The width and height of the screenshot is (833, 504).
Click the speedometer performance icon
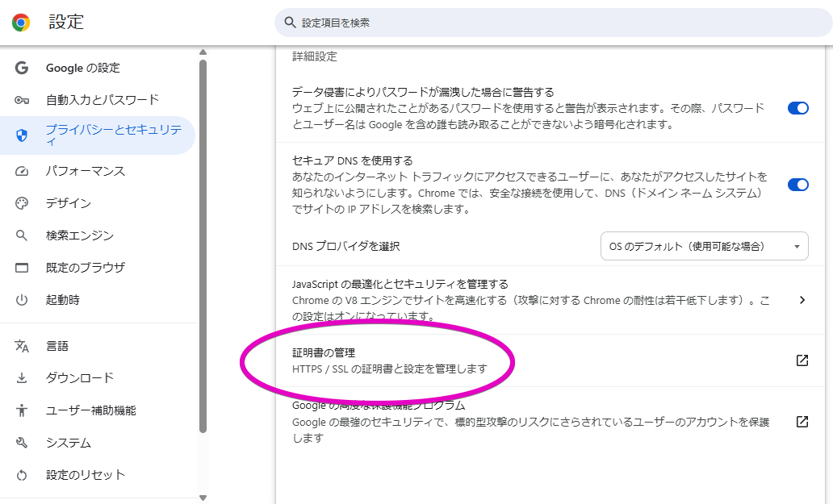22,171
